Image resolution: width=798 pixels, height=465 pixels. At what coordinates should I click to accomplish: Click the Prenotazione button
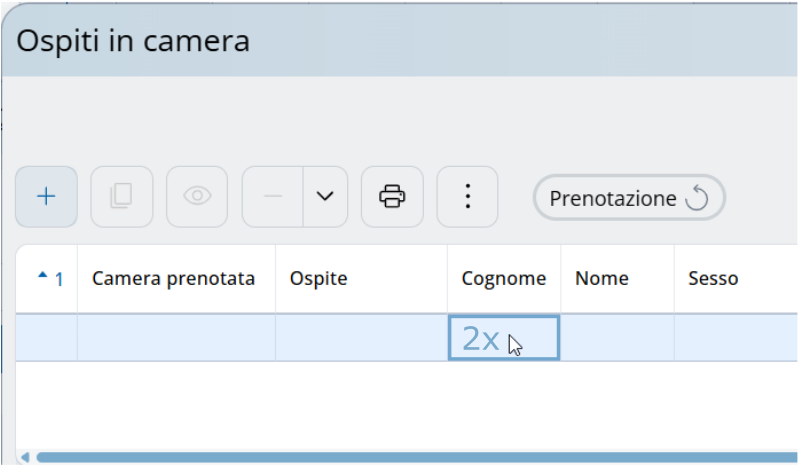629,198
